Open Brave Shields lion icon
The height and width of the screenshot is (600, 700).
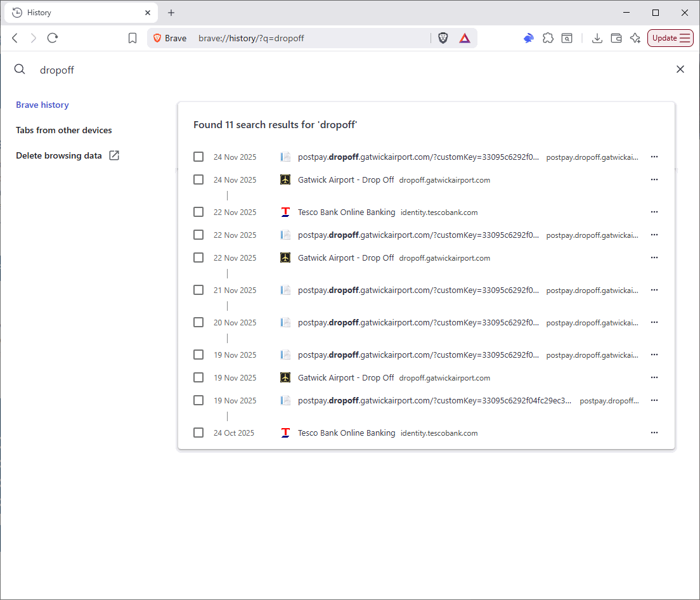tap(443, 38)
